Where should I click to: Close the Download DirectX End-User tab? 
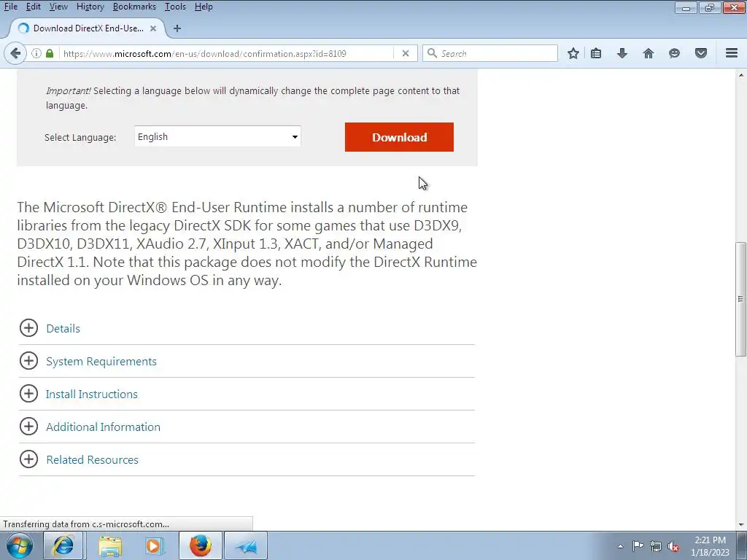click(x=153, y=28)
